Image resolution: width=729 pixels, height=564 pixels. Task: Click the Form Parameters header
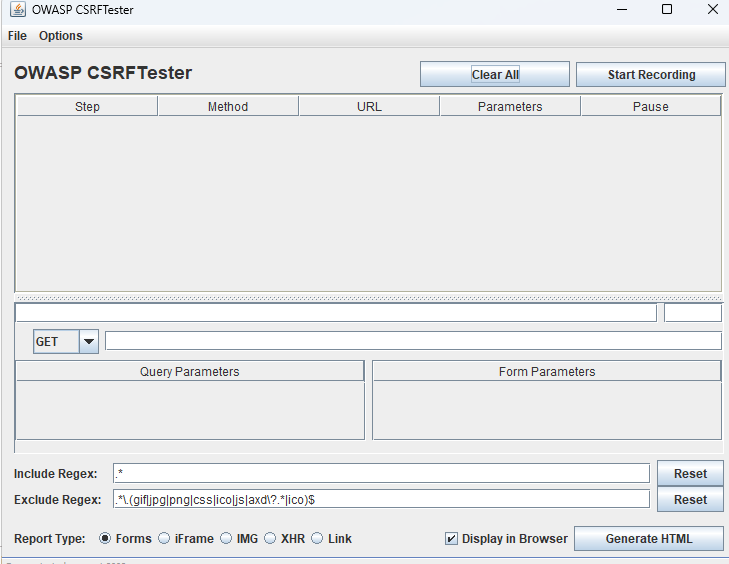547,372
